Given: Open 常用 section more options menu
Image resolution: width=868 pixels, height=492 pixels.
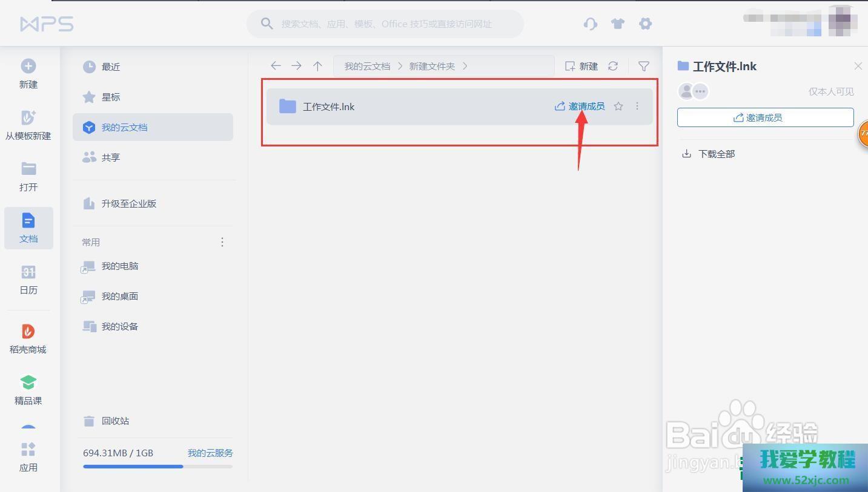Looking at the screenshot, I should pos(222,242).
